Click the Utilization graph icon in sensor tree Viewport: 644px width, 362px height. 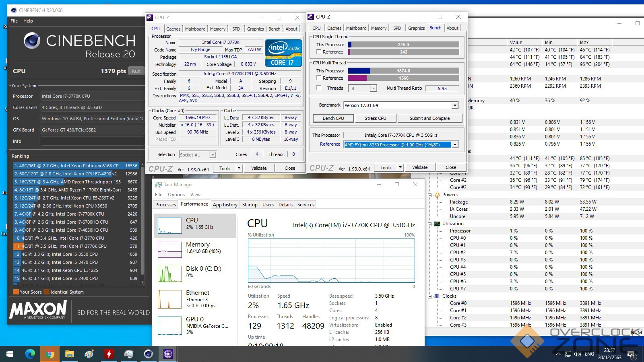click(x=437, y=224)
